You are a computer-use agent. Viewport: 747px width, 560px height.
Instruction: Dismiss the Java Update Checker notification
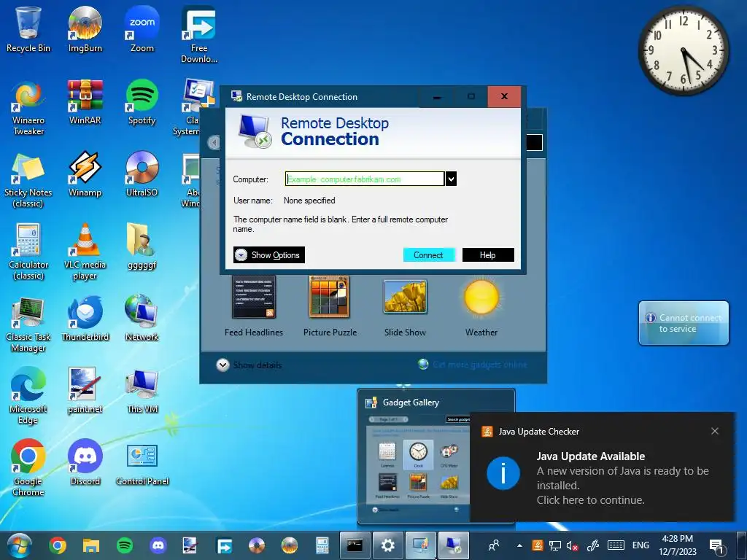tap(715, 431)
